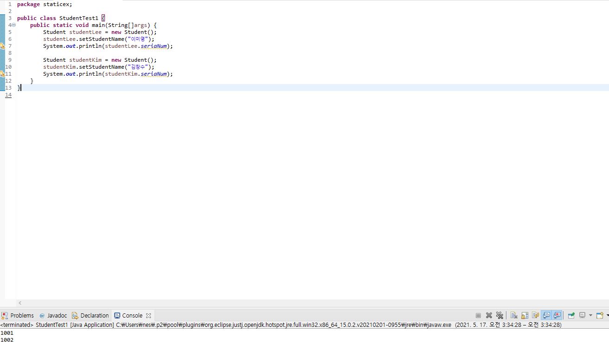Click the Open Console icon
The image size is (609, 364).
[x=599, y=315]
